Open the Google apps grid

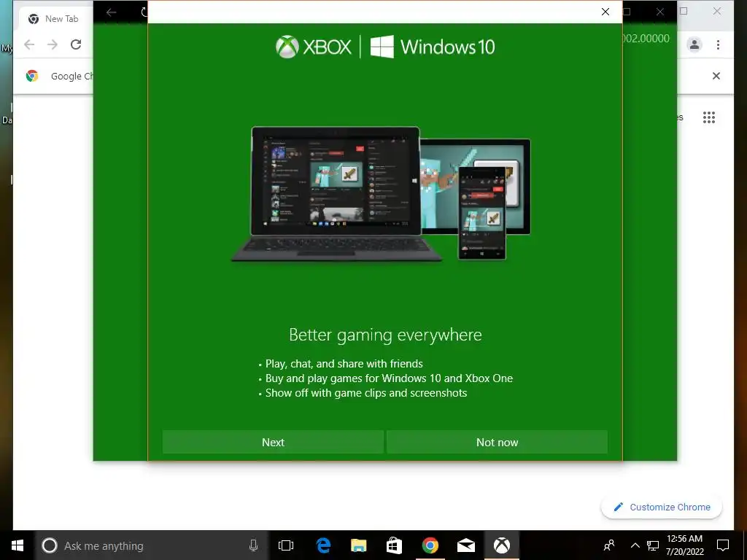pyautogui.click(x=709, y=117)
